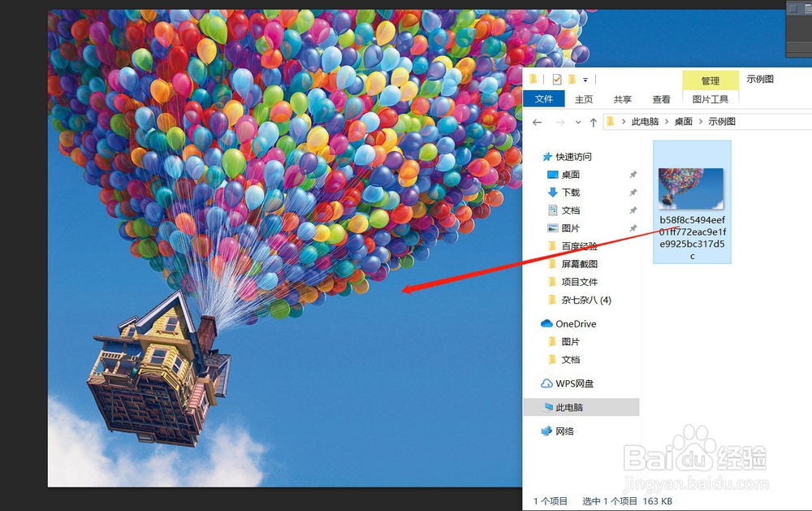
Task: Expand the chevron between 此电脑 and 桌面
Action: (667, 122)
